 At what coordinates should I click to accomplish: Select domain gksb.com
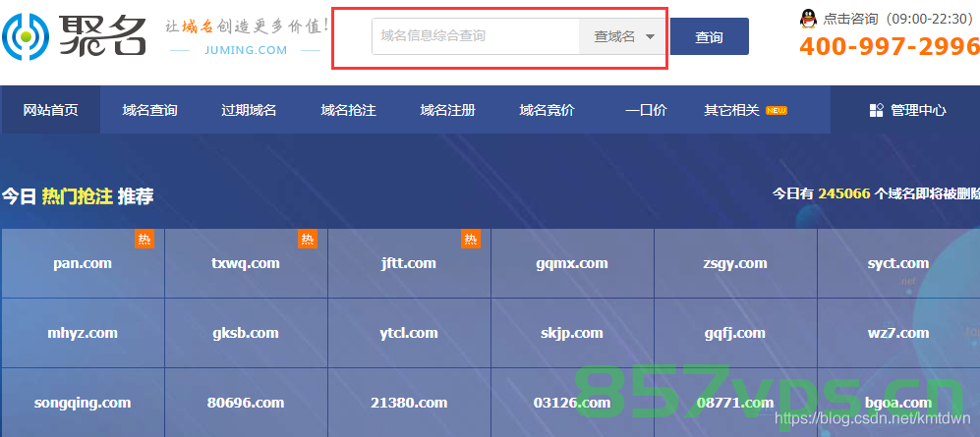[246, 333]
